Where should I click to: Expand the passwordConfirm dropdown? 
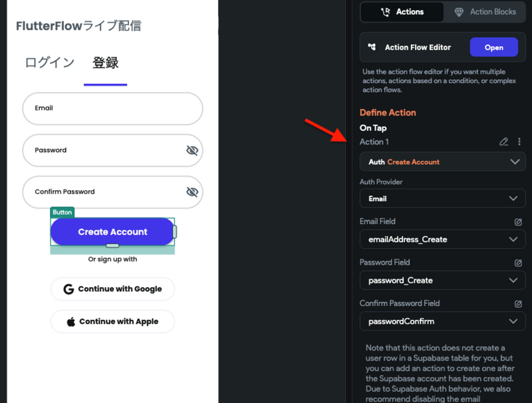click(442, 321)
